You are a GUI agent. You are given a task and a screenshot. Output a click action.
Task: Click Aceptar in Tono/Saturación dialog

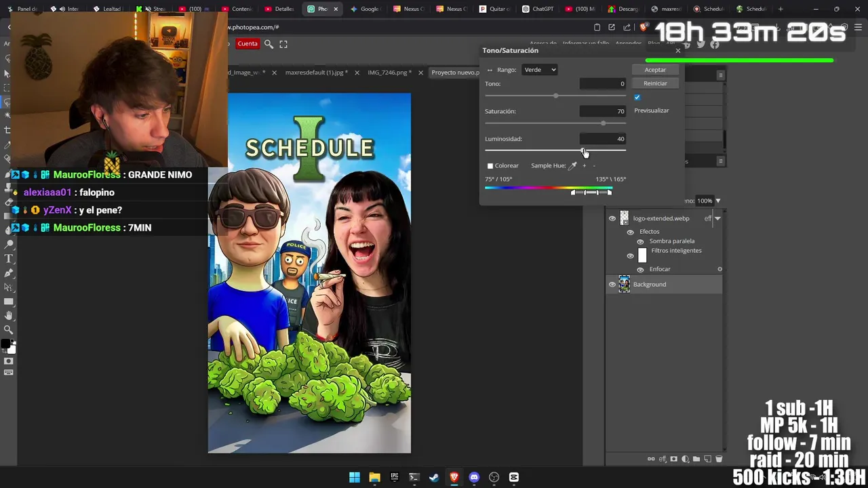pos(655,70)
